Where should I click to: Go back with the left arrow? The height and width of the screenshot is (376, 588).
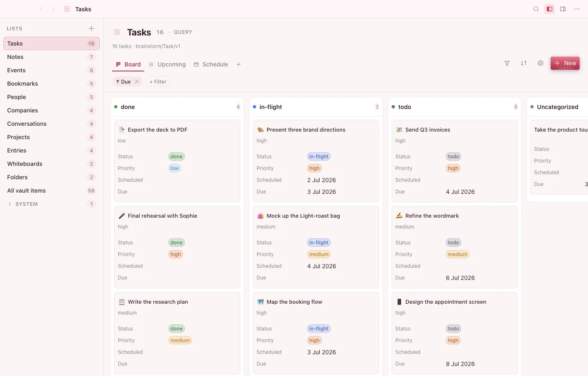tap(41, 9)
